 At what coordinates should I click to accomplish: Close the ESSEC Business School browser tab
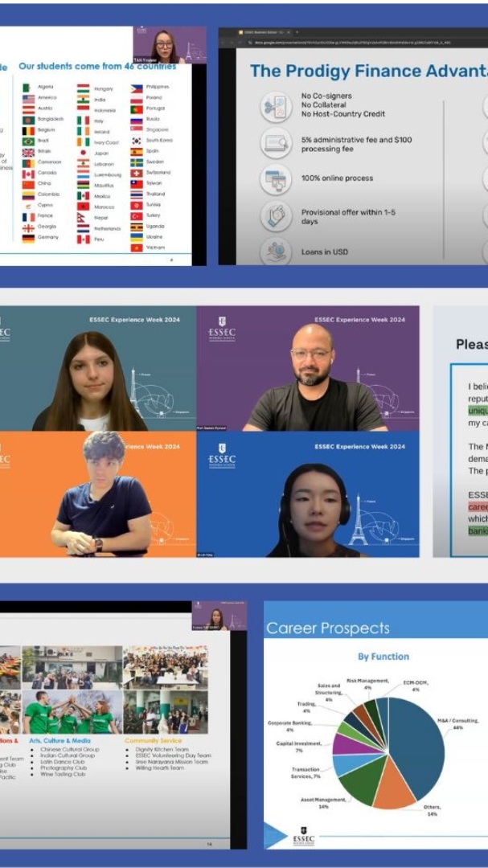pos(289,33)
